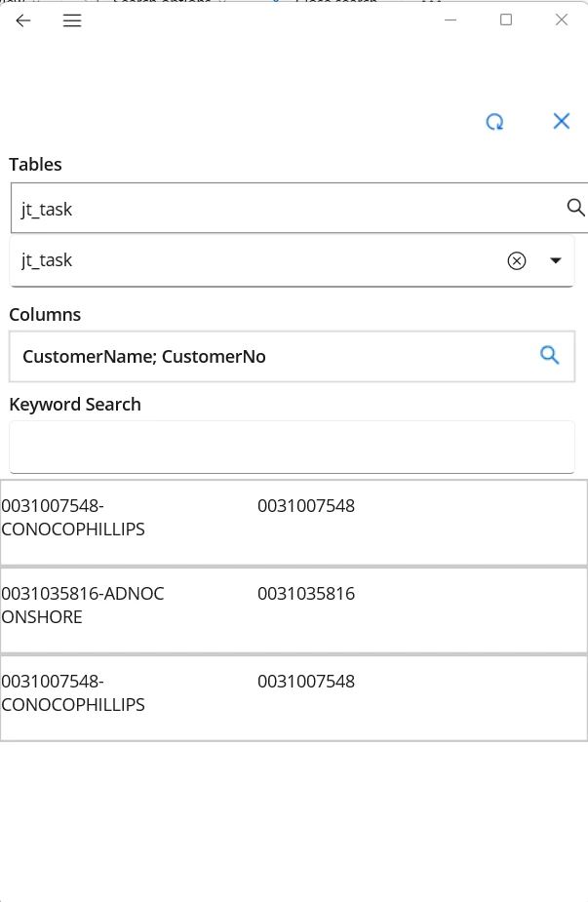
Task: Close the application window
Action: (x=562, y=20)
